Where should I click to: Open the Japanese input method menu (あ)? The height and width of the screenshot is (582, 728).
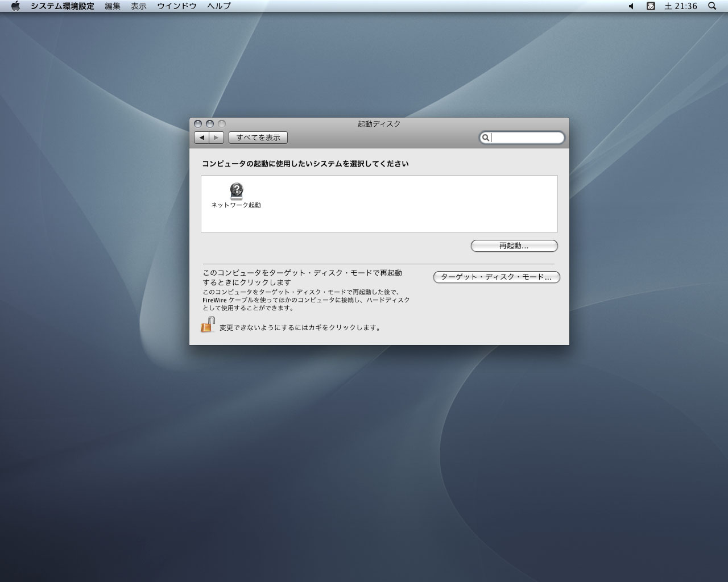(651, 6)
